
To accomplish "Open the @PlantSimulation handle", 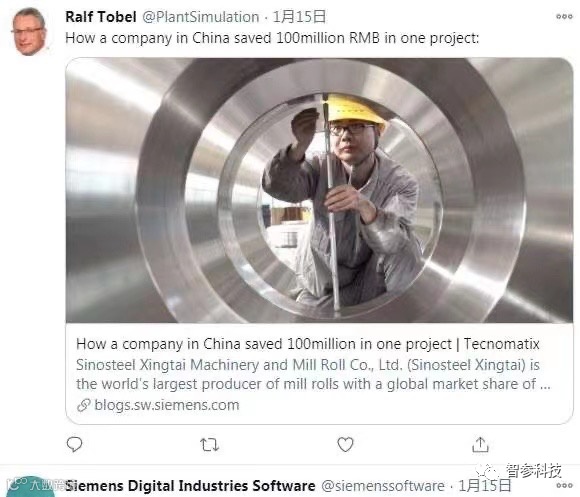I will (x=201, y=17).
